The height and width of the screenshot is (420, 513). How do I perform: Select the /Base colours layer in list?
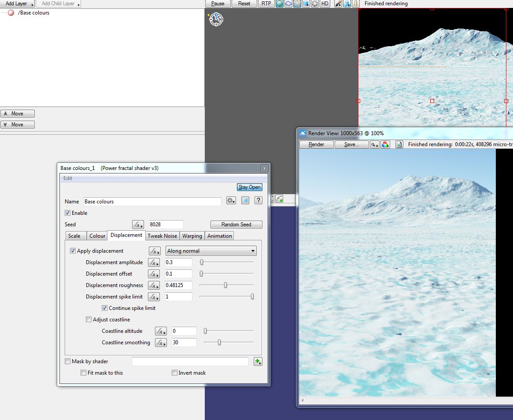click(x=34, y=13)
